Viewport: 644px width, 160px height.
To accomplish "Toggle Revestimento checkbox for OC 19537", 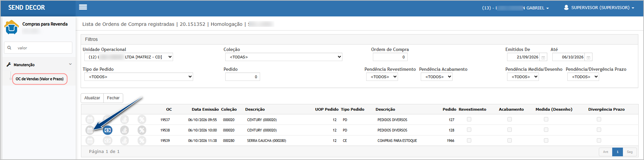I will [x=469, y=119].
